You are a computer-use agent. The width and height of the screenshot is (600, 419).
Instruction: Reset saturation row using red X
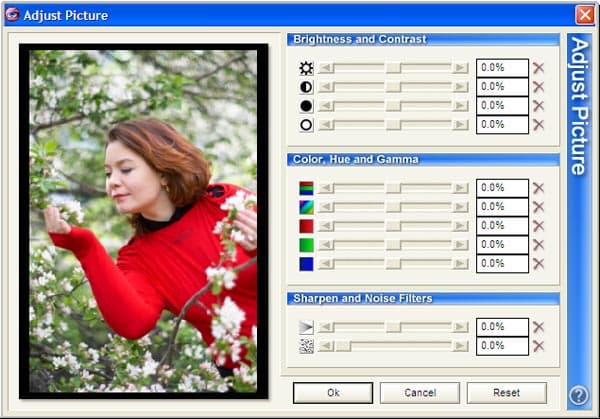point(538,188)
